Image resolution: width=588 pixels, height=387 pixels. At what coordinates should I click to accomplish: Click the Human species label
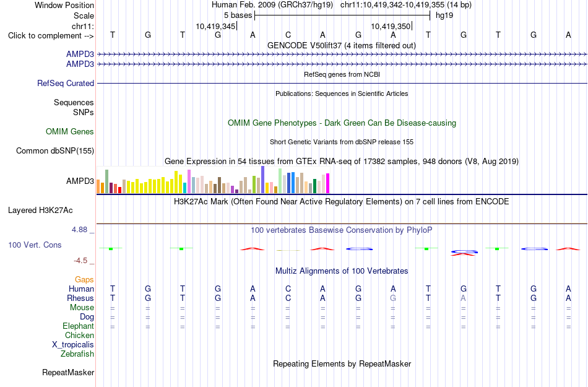pos(81,289)
